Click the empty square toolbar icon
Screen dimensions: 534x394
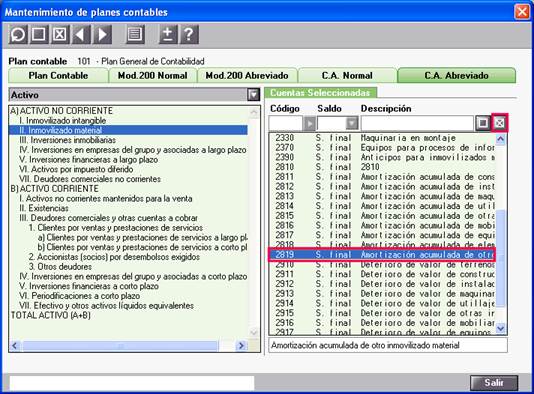point(38,34)
